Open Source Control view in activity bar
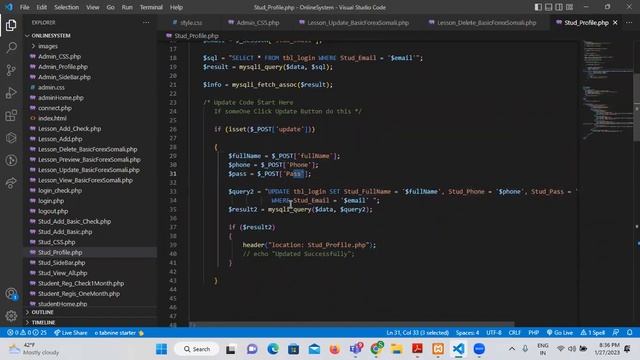The image size is (640, 360). click(11, 70)
